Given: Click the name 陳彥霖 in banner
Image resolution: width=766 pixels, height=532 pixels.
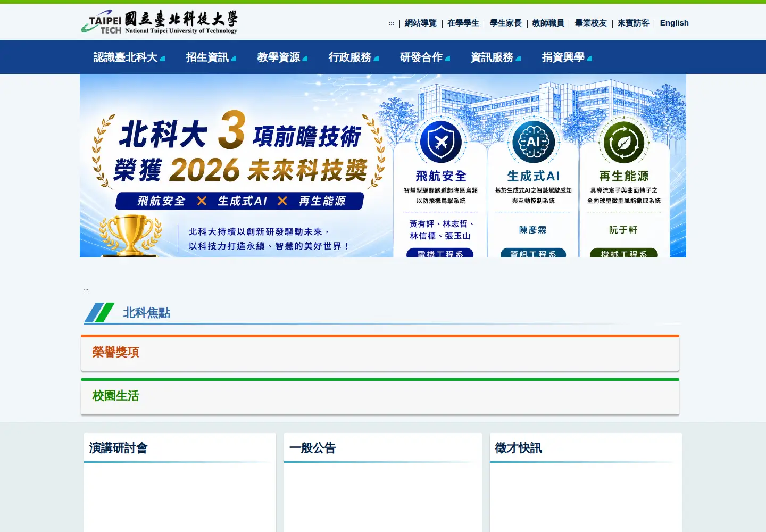Looking at the screenshot, I should pyautogui.click(x=533, y=230).
